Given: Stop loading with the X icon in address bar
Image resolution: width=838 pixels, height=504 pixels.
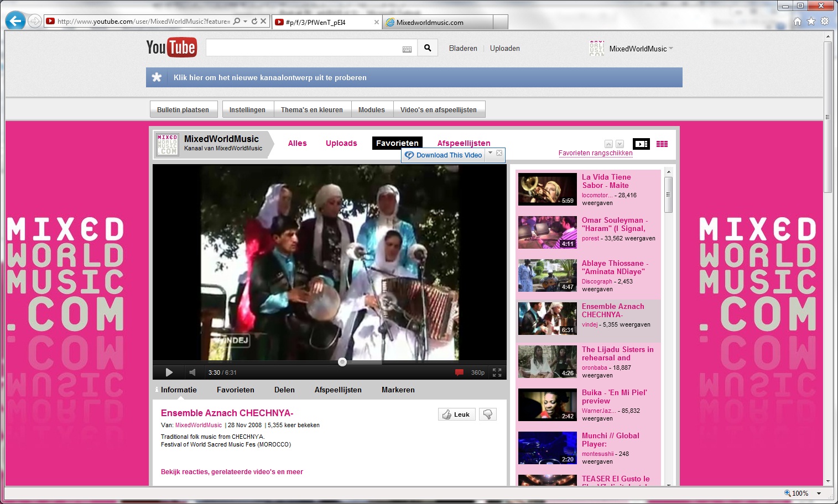Looking at the screenshot, I should click(263, 22).
